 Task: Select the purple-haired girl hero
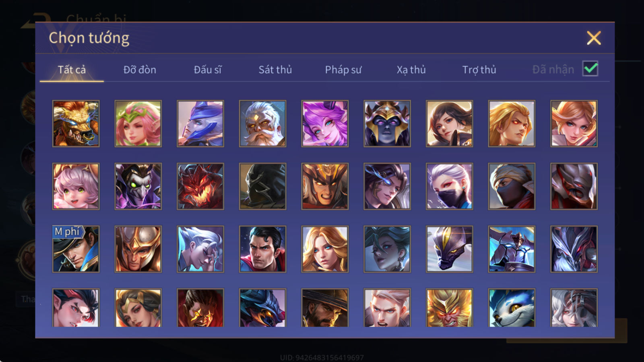[x=325, y=123]
